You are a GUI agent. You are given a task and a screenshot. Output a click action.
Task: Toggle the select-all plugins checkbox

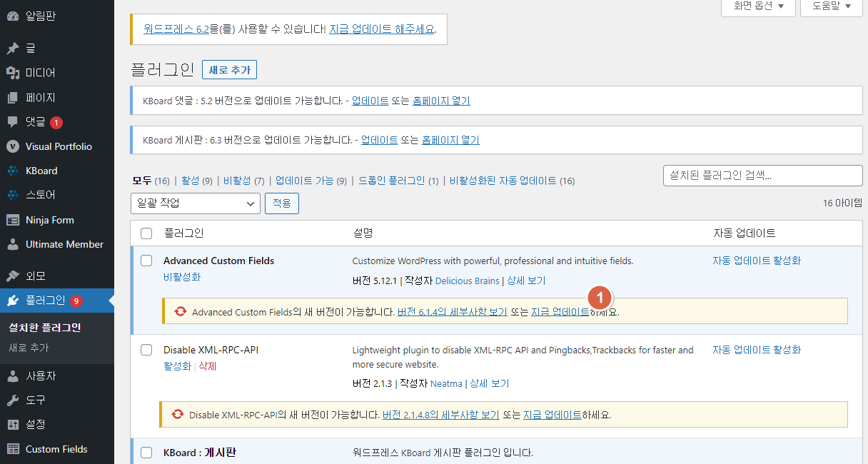tap(146, 233)
